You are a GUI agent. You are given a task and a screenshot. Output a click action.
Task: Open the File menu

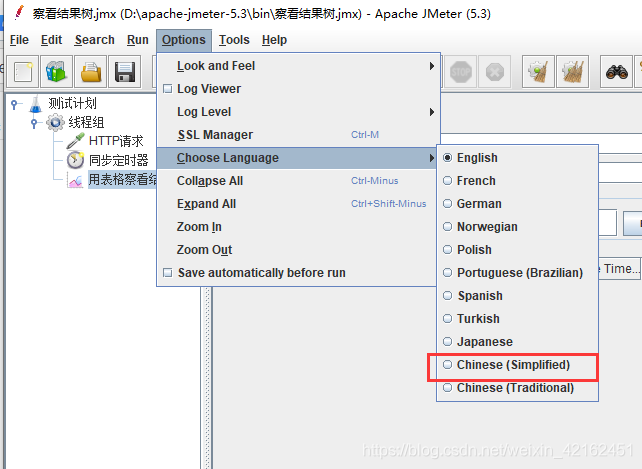pos(19,40)
